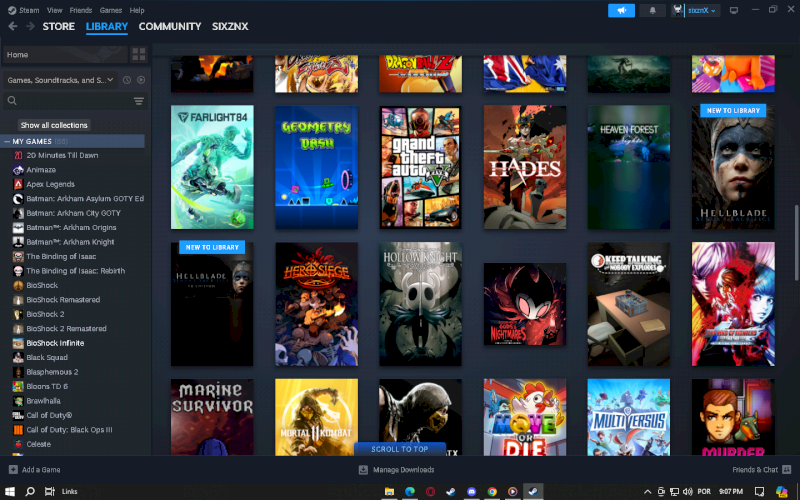Screen dimensions: 800x500
Task: Click the taskbar search icon
Action: point(30,491)
